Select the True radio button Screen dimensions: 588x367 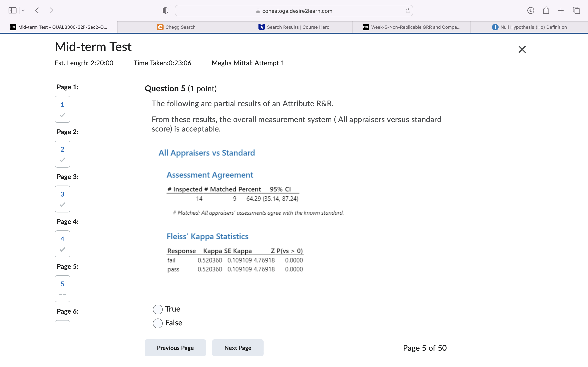(158, 309)
